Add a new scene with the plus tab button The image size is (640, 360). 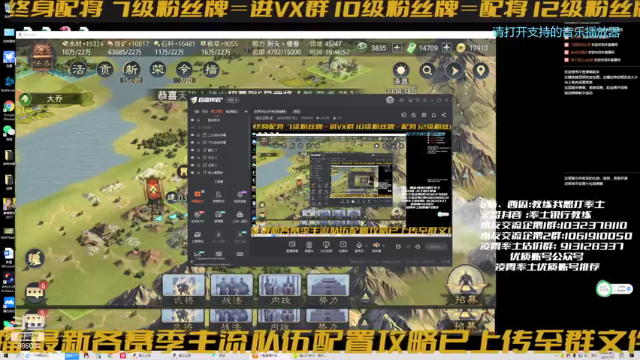246,111
